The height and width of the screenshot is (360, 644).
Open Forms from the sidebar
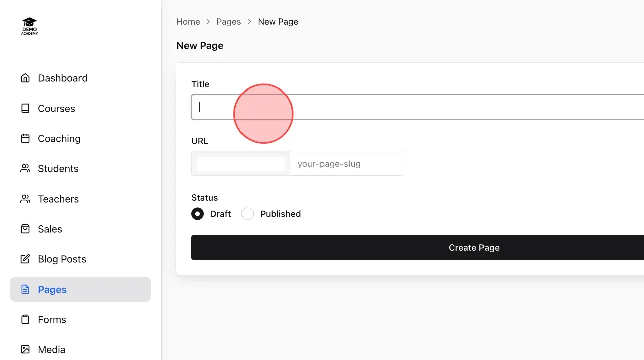[80, 319]
